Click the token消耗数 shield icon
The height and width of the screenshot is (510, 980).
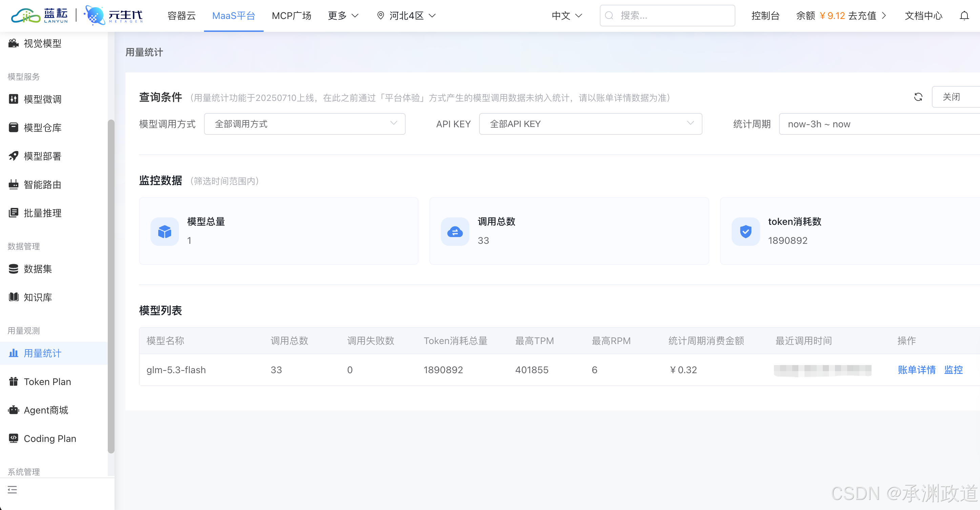coord(745,231)
